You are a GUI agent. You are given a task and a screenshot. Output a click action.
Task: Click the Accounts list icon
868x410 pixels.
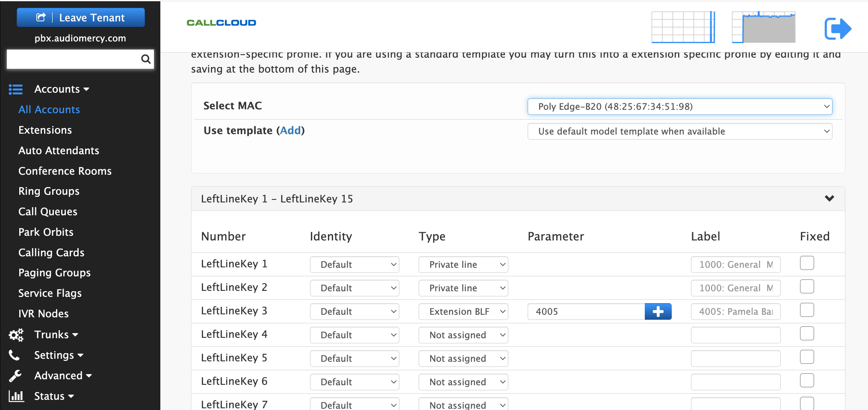(16, 89)
